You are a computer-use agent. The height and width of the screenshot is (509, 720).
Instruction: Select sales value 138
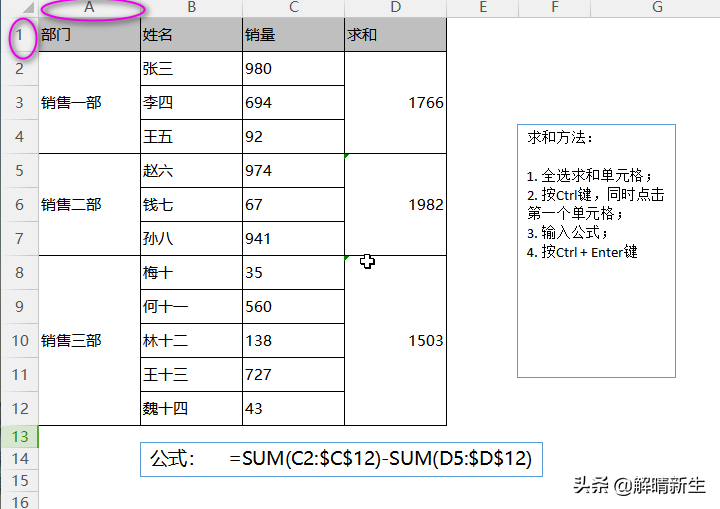point(293,340)
